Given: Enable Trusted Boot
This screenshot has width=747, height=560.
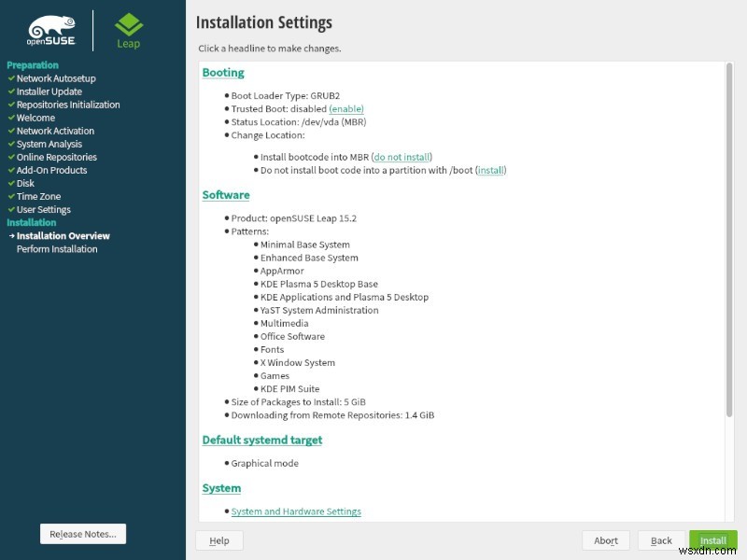Looking at the screenshot, I should click(x=345, y=107).
